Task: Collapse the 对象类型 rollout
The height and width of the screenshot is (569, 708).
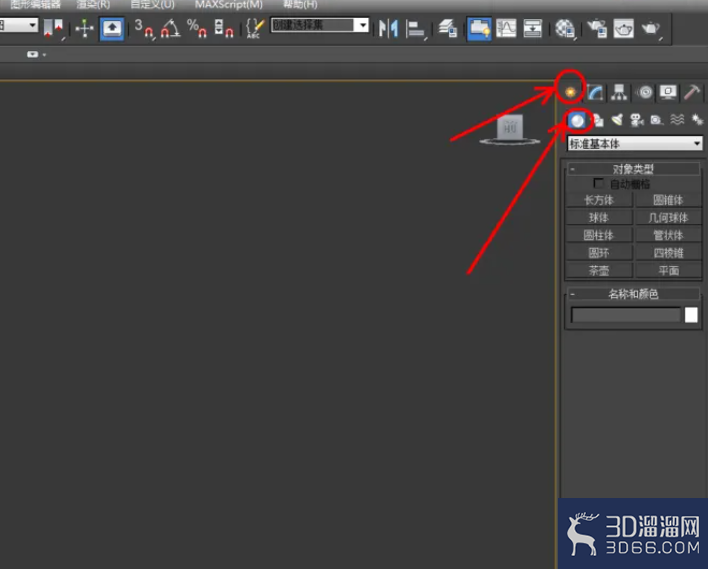Action: pyautogui.click(x=633, y=169)
